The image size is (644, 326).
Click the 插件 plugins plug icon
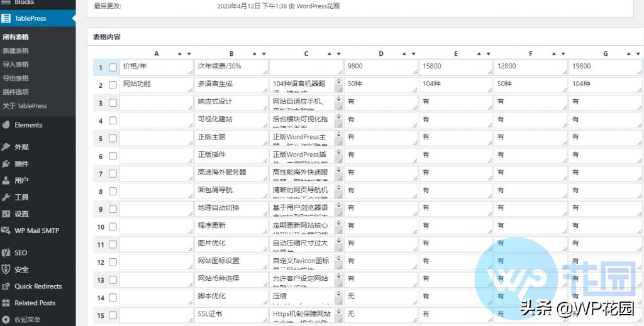click(x=6, y=163)
